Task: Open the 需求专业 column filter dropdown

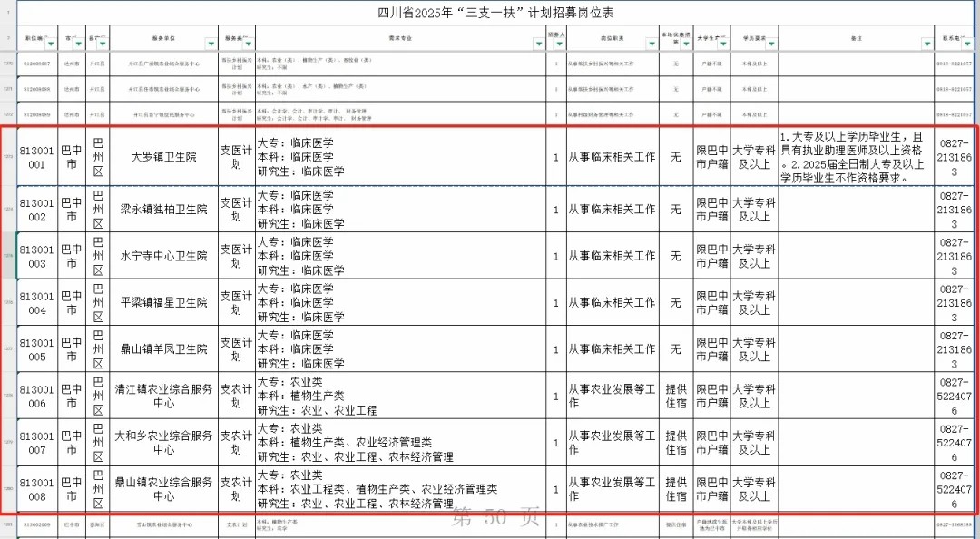Action: [539, 44]
